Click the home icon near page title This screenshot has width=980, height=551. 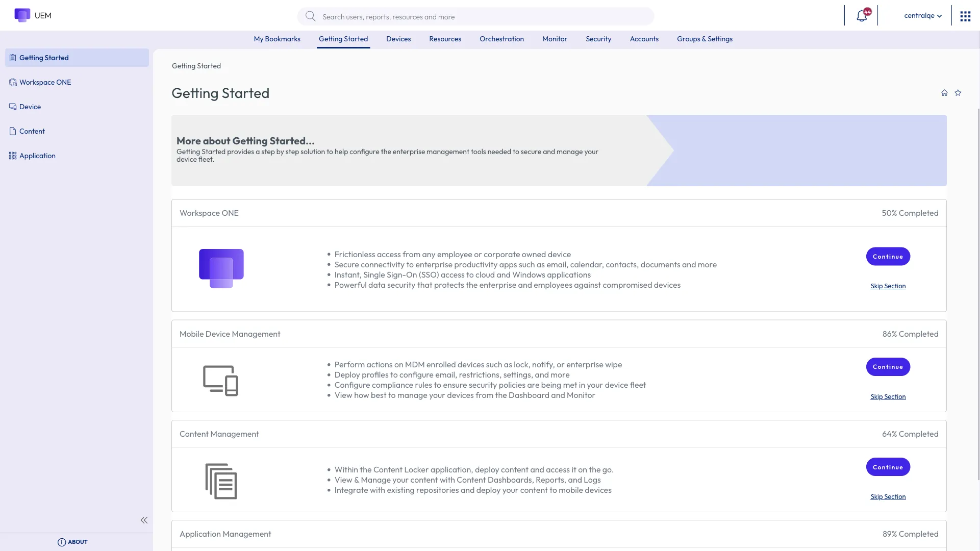tap(944, 93)
